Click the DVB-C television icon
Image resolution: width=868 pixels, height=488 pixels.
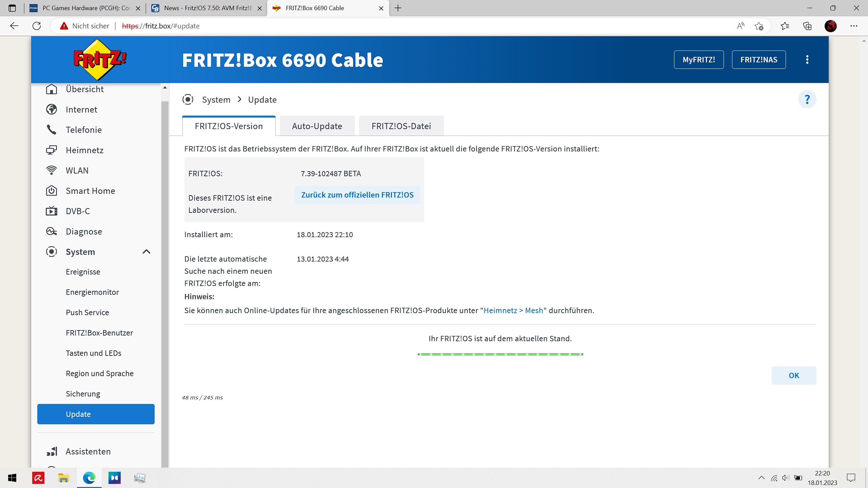coord(52,211)
